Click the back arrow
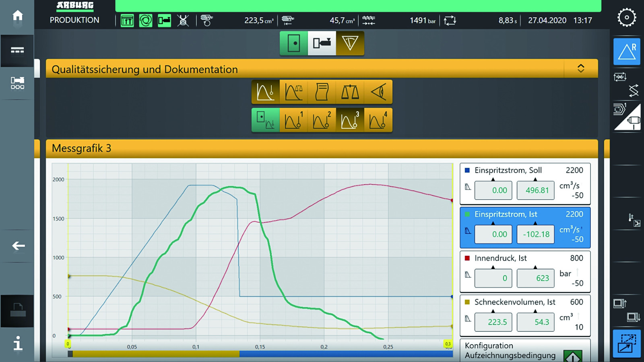Viewport: 644px width, 362px height. [18, 245]
